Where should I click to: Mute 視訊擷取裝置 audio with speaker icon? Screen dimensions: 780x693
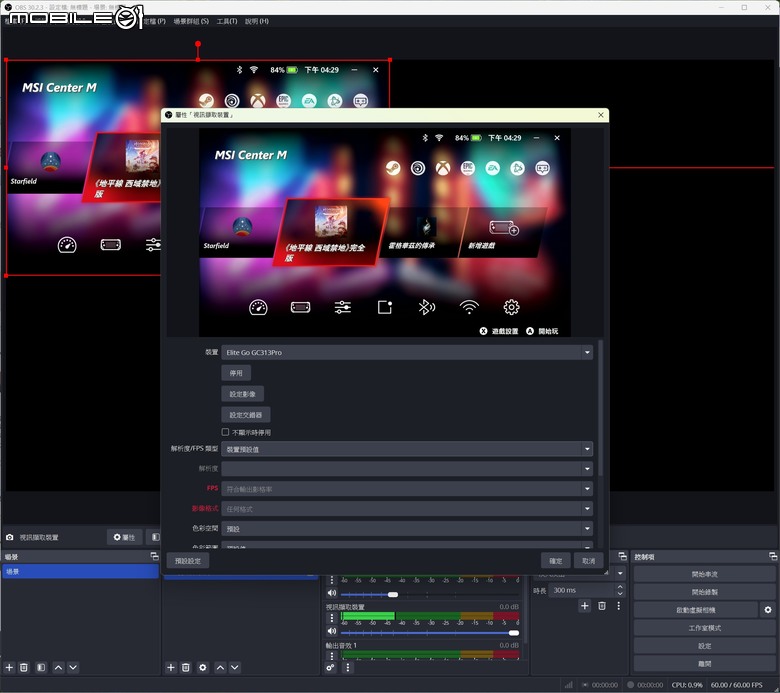tap(332, 631)
